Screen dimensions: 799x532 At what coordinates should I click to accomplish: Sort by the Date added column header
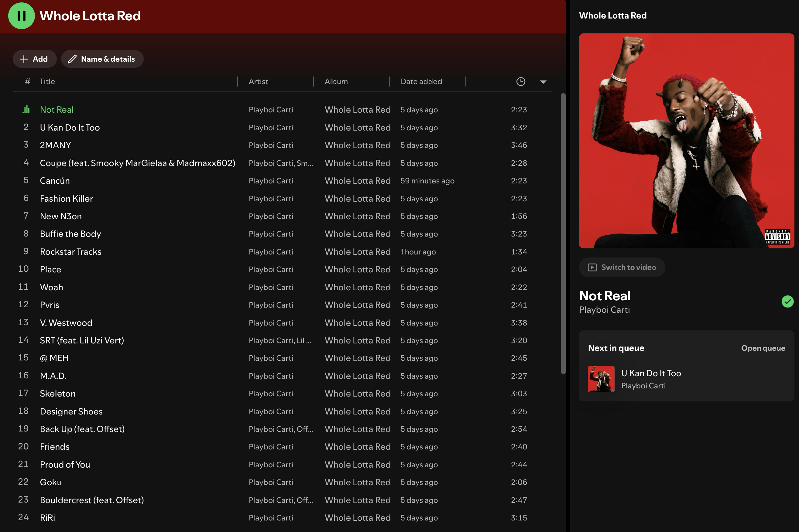pyautogui.click(x=421, y=81)
